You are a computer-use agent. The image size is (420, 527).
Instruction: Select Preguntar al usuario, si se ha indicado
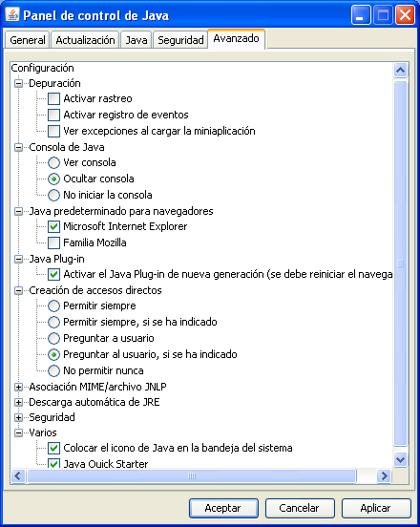53,354
